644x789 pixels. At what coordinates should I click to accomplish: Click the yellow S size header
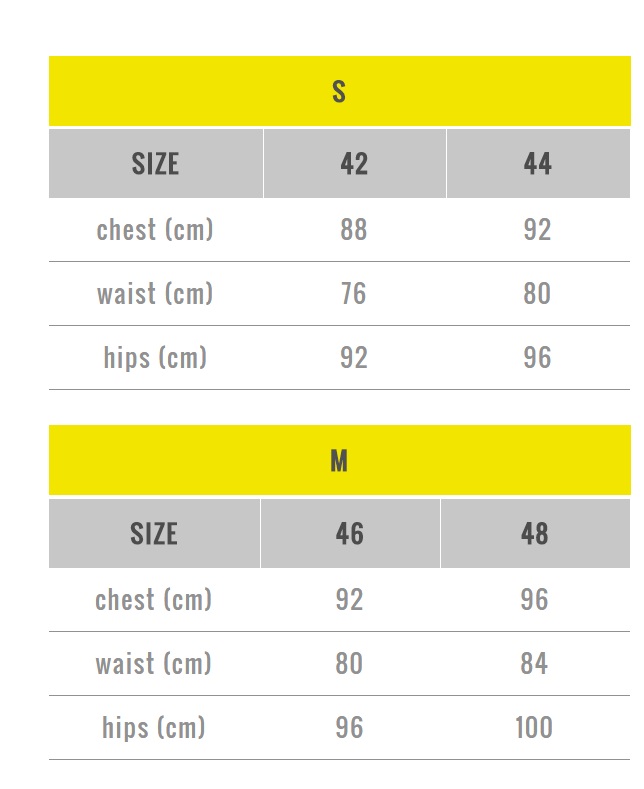339,92
